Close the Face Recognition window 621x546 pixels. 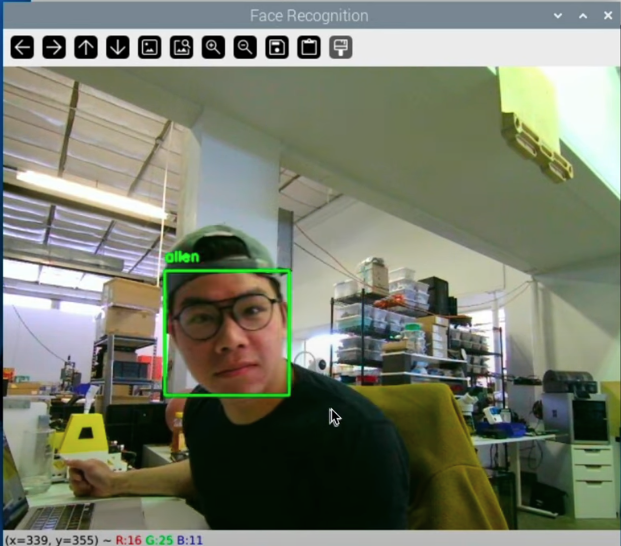(x=608, y=16)
